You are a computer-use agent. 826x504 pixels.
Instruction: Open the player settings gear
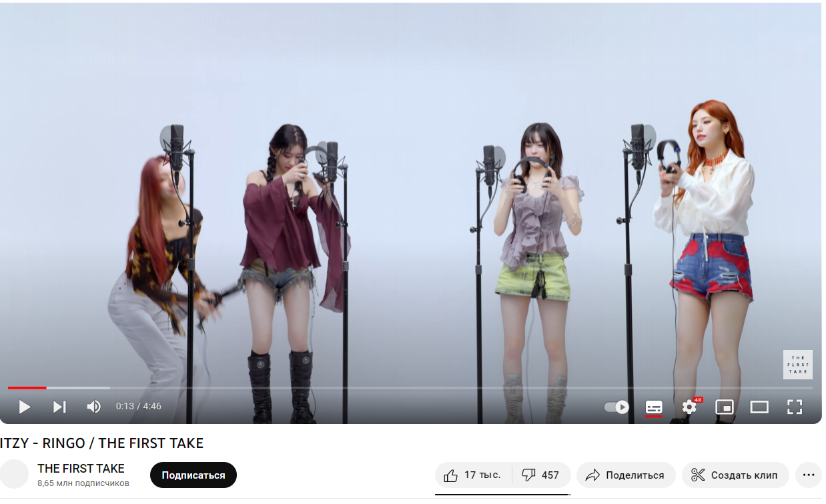pos(689,407)
